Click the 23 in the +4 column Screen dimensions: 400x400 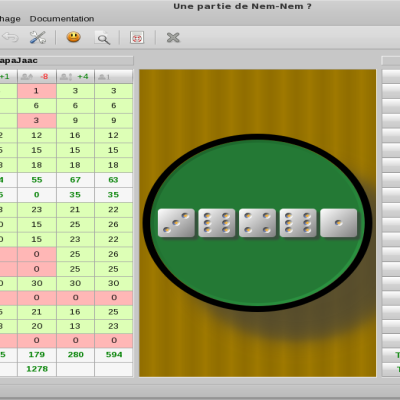pos(75,239)
